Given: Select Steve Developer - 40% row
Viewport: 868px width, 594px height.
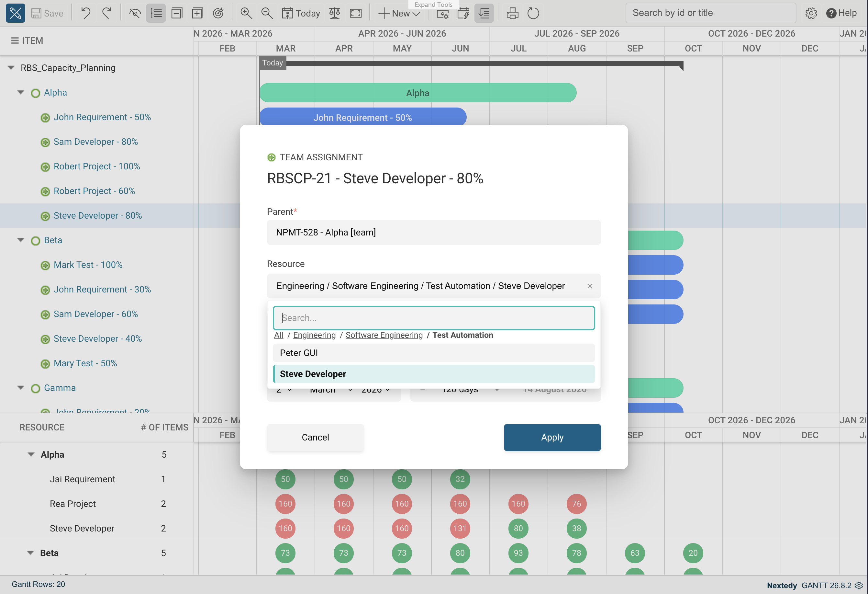Looking at the screenshot, I should [x=97, y=339].
